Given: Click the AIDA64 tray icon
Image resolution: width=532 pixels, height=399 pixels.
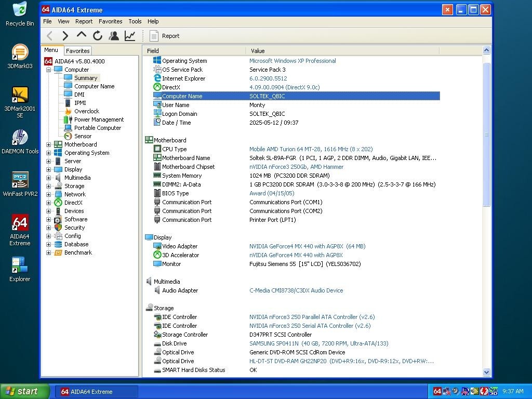Looking at the screenshot, I should (437, 392).
